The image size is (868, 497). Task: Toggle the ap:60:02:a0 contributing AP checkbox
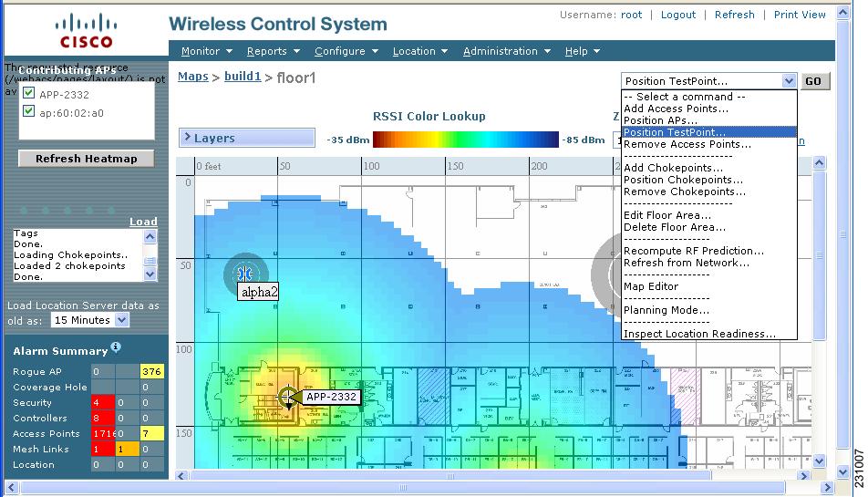coord(29,112)
